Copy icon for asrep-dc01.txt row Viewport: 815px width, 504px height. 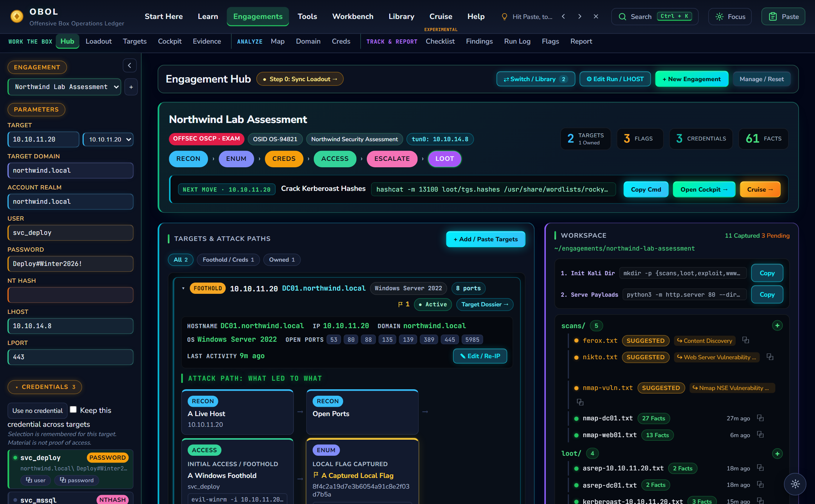click(760, 485)
